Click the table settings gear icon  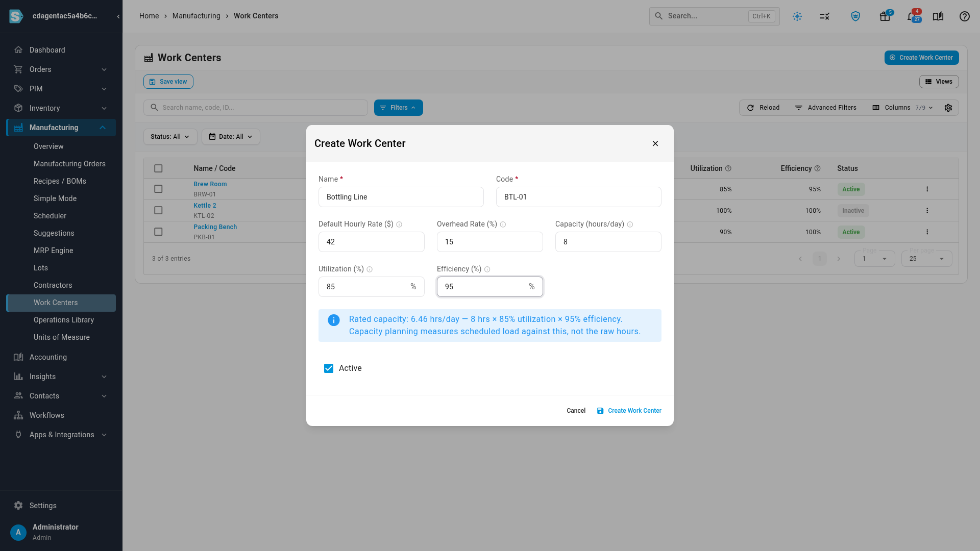[948, 108]
